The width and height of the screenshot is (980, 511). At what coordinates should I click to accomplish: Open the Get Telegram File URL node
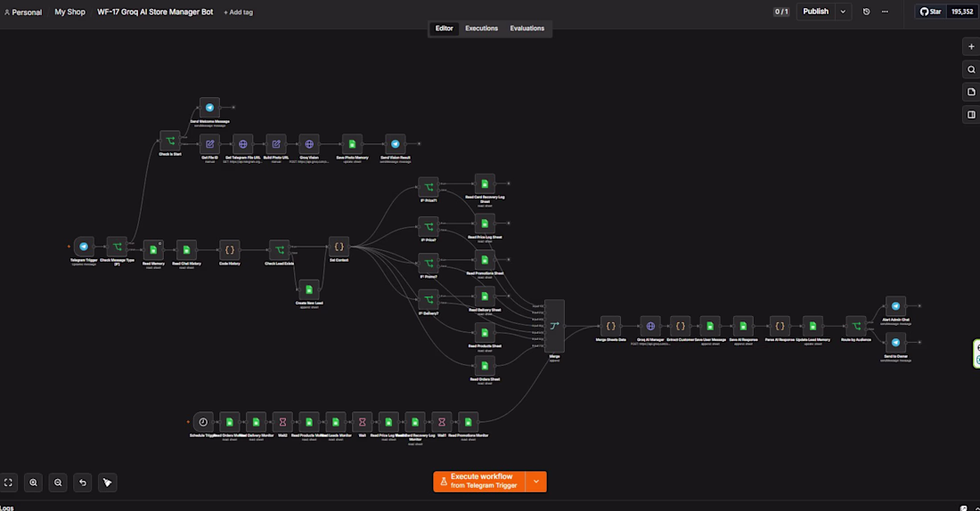click(243, 144)
